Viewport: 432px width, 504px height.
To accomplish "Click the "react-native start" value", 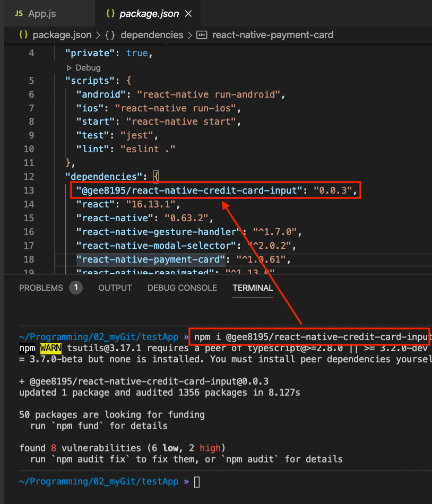I will [x=182, y=121].
